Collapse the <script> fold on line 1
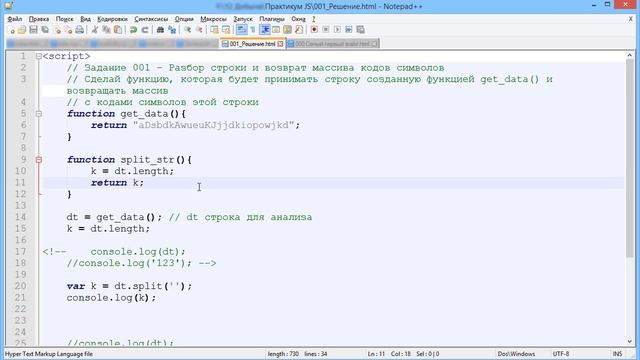This screenshot has height=360, width=640. point(38,56)
